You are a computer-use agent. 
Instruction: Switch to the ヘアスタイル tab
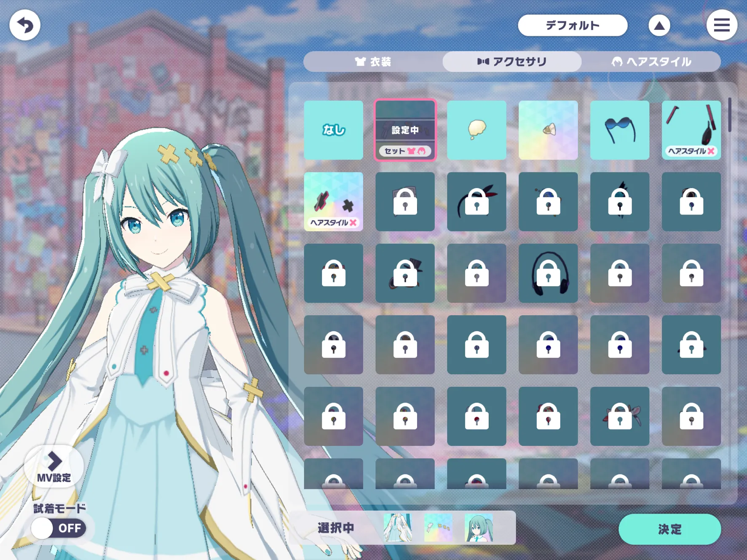651,62
